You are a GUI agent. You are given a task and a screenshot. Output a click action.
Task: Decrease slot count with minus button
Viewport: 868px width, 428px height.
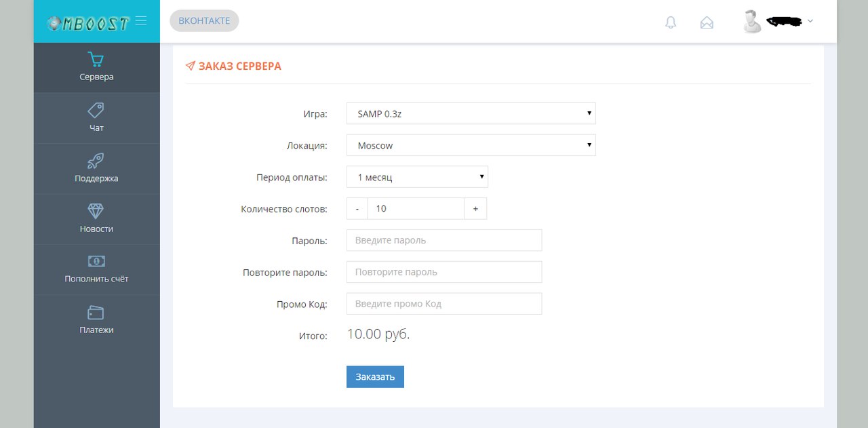tap(357, 209)
